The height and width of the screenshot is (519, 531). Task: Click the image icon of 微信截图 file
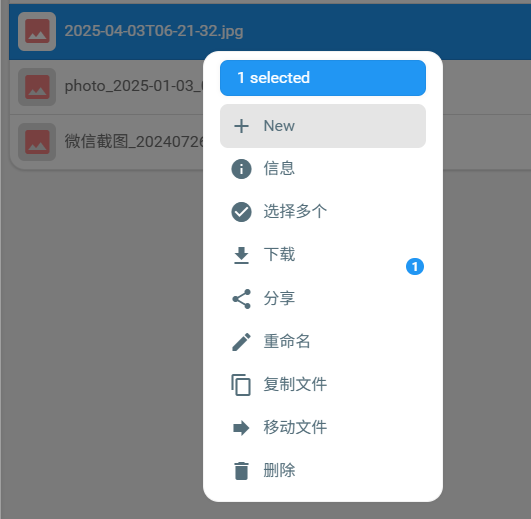coord(37,142)
